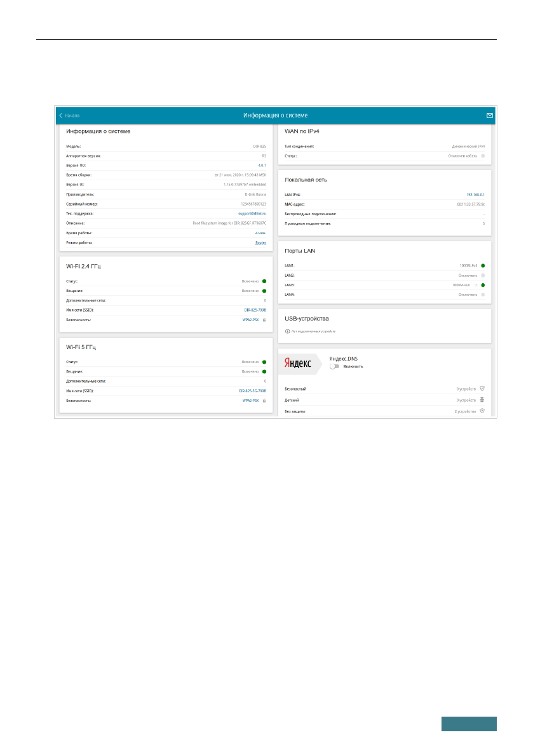
Task: Click the Детский mode icon
Action: click(x=482, y=400)
